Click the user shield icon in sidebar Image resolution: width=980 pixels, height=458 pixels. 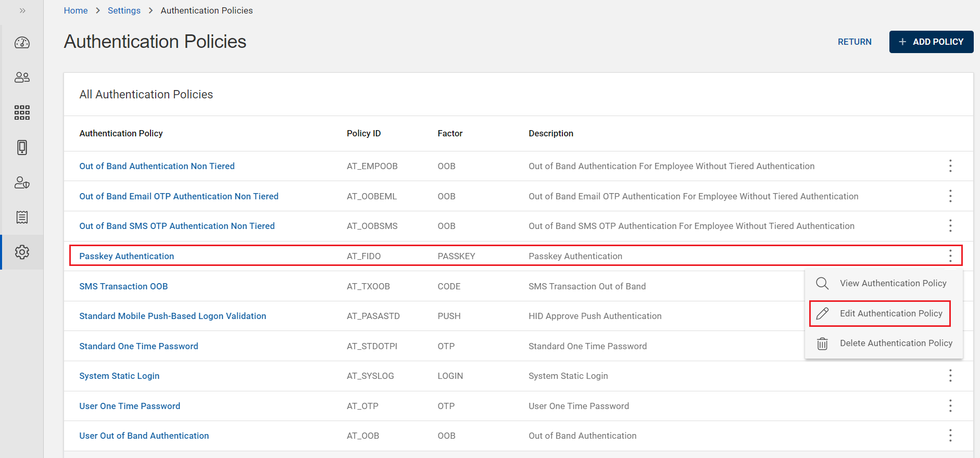(x=22, y=183)
